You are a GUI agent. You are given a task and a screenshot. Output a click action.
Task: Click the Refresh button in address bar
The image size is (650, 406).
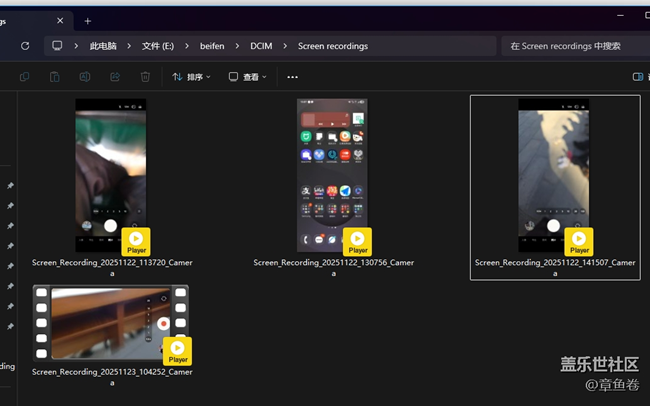tap(25, 46)
